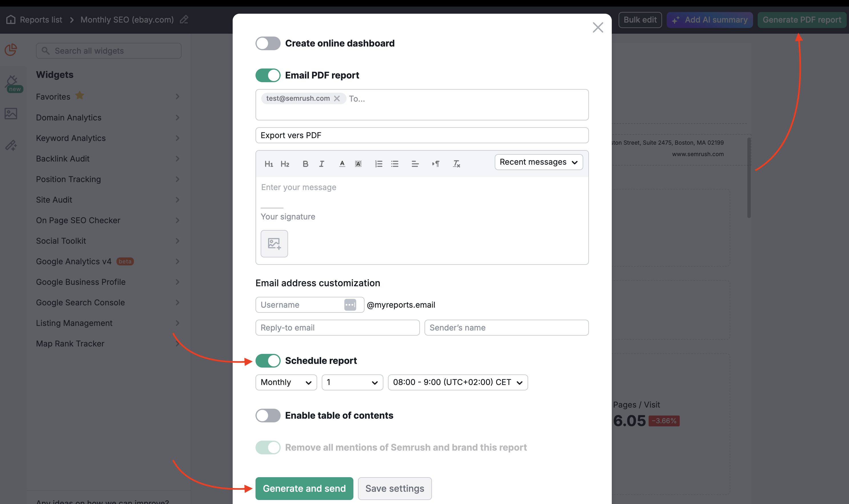Click the Italic text formatting icon

click(x=321, y=164)
